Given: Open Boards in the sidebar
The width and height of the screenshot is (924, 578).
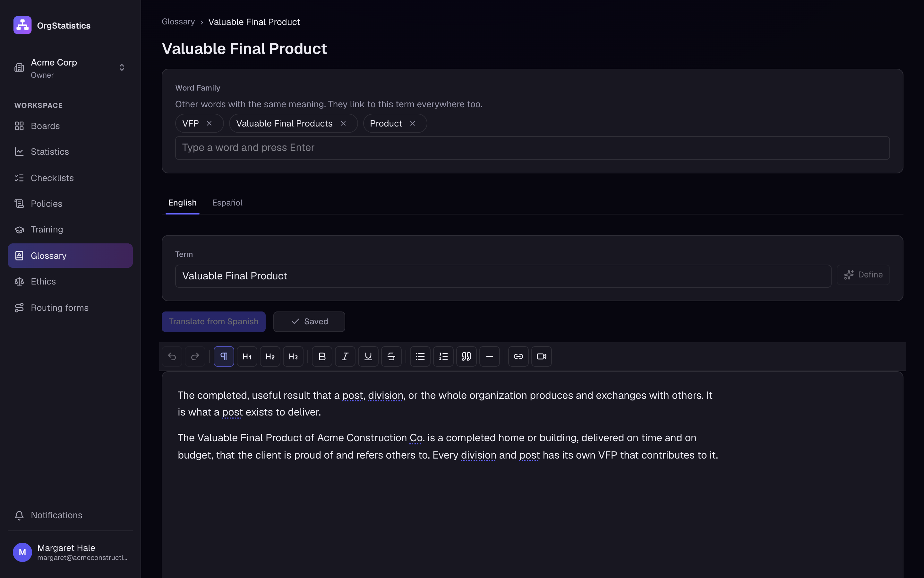Looking at the screenshot, I should tap(70, 126).
